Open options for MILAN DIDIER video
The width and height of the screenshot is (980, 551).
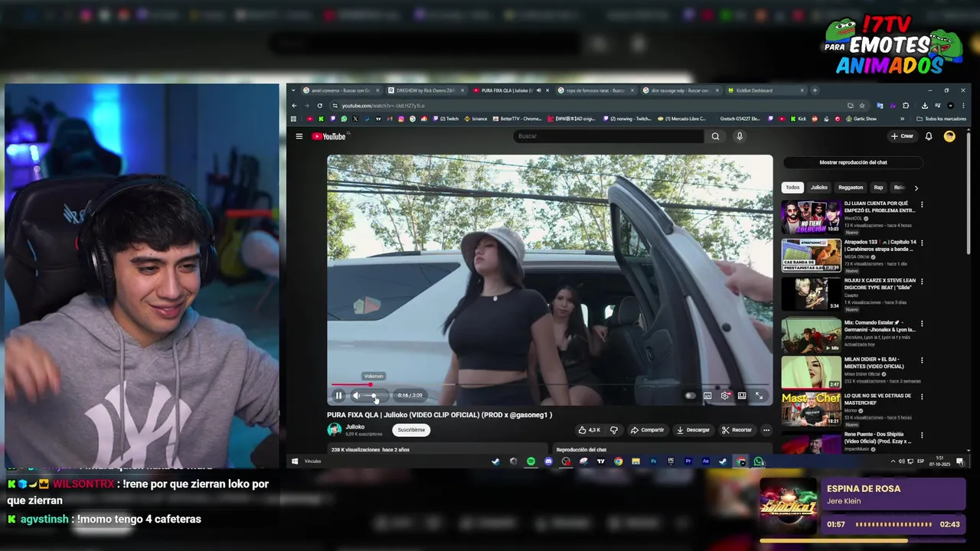pyautogui.click(x=921, y=360)
